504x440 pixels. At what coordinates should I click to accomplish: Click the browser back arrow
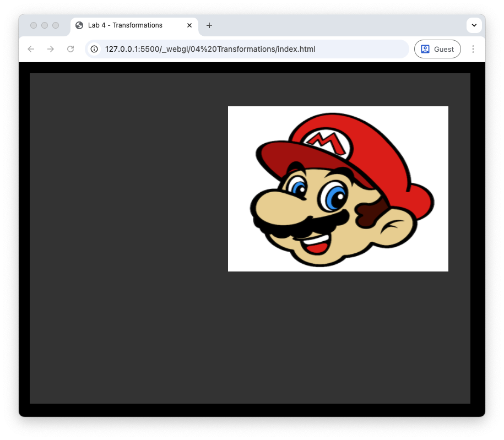click(x=31, y=49)
